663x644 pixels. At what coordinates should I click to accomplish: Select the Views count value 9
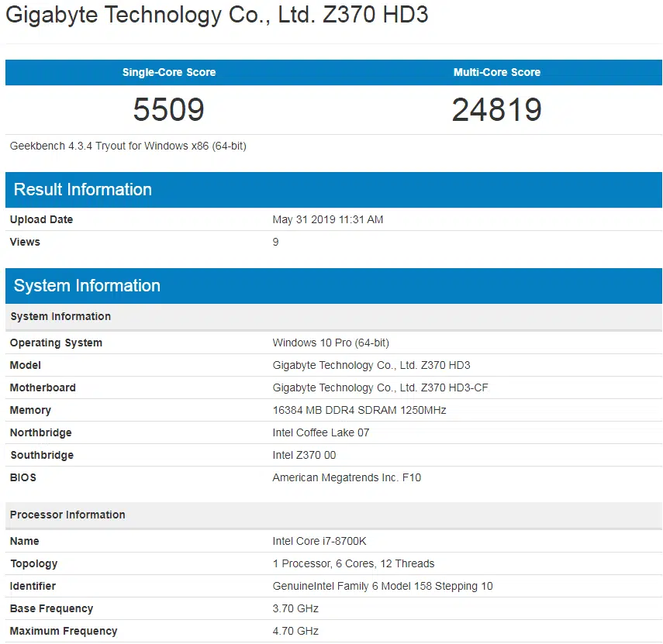pyautogui.click(x=276, y=242)
